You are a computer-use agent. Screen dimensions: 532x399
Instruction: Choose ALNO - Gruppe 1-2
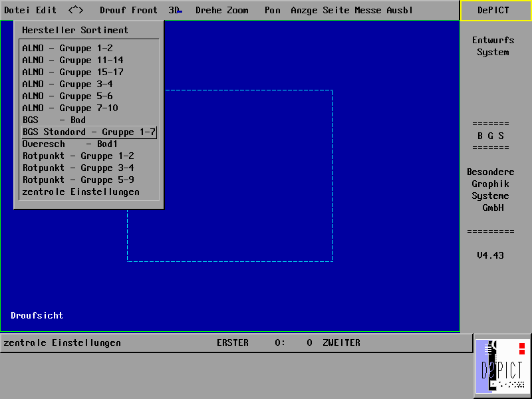point(89,48)
